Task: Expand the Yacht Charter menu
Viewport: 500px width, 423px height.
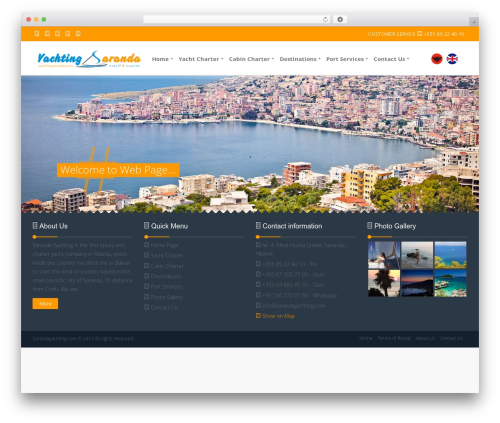Action: tap(201, 59)
